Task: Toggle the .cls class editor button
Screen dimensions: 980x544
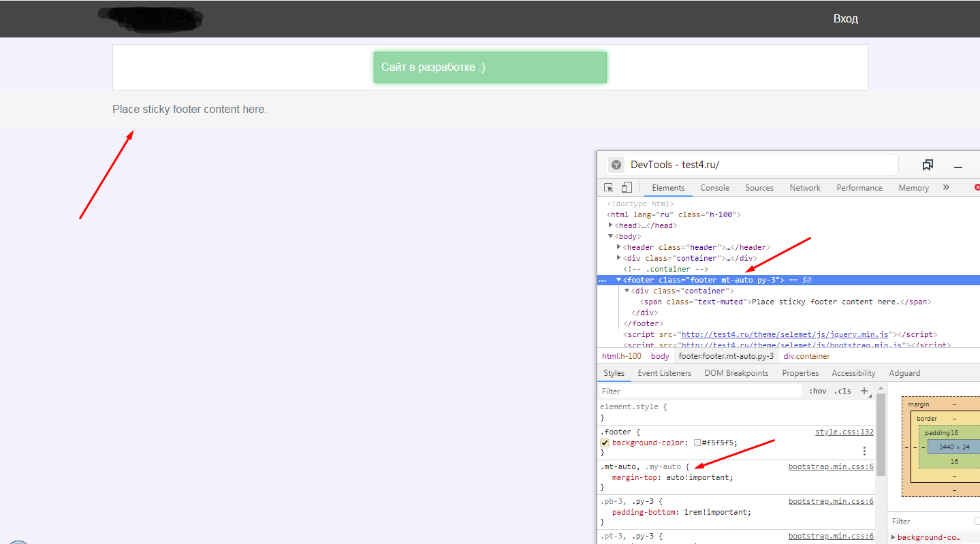Action: click(843, 391)
